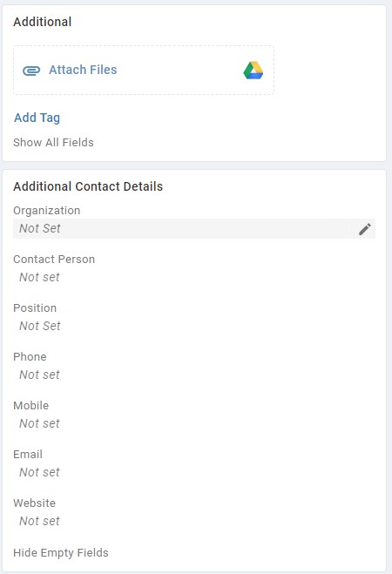Open Google Drive file picker icon

point(253,71)
